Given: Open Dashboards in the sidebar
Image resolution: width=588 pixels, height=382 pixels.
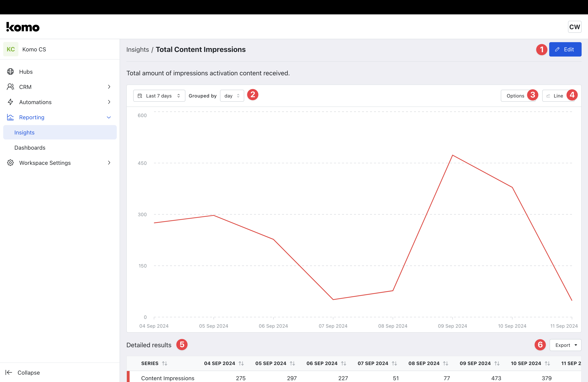Looking at the screenshot, I should [30, 148].
